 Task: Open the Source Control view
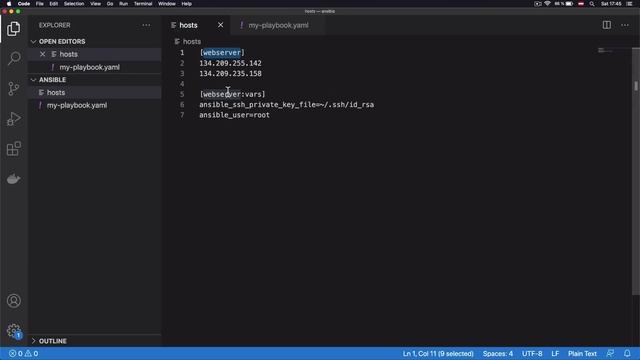coord(13,89)
